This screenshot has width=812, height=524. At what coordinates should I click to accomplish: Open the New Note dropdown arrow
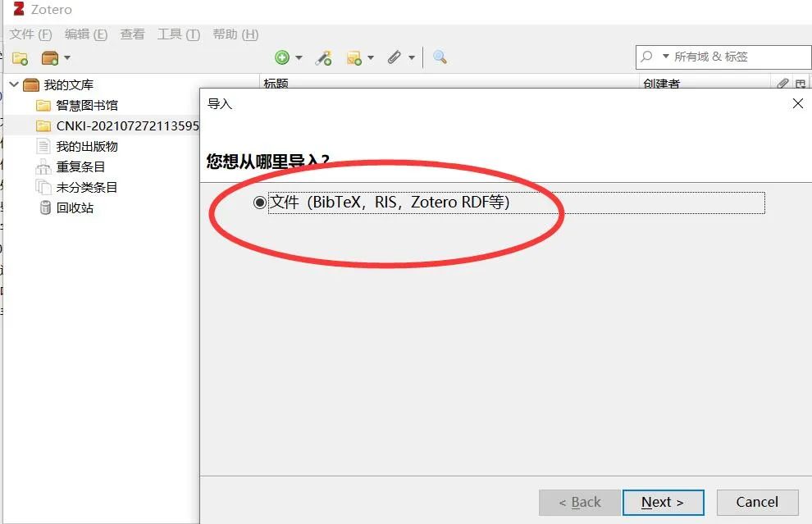pos(370,57)
